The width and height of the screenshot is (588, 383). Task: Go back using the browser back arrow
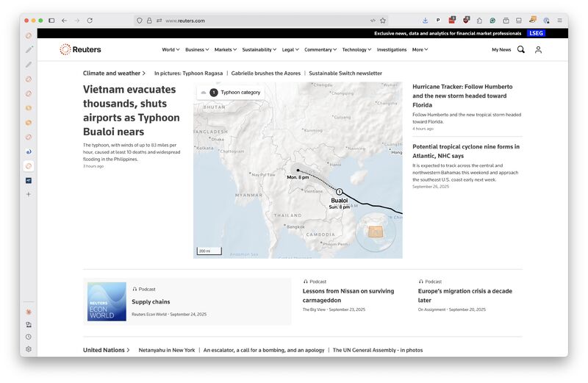64,21
